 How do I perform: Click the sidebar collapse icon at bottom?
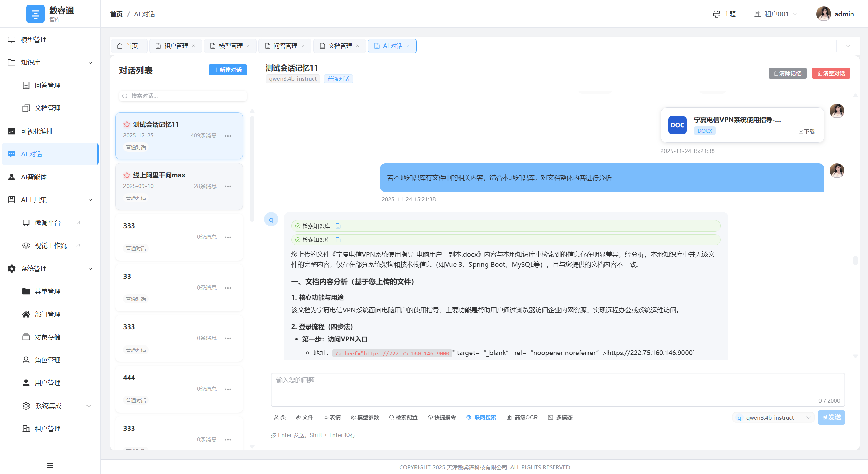pyautogui.click(x=50, y=465)
